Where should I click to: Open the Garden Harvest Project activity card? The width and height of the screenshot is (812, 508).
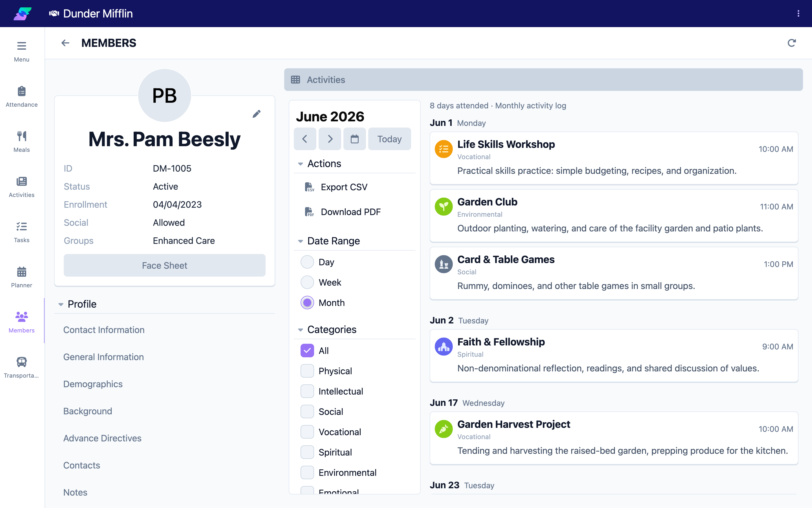(x=614, y=438)
